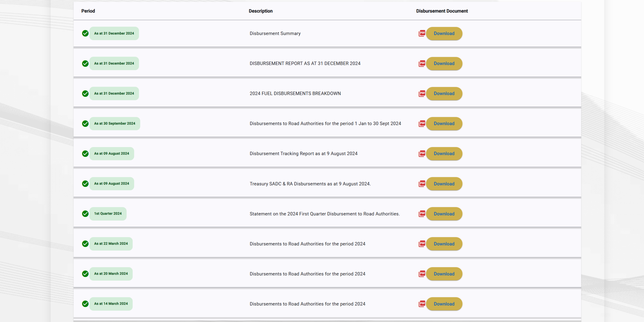Click green checkmark beside As at 30 September 2024
The height and width of the screenshot is (322, 644).
(x=85, y=124)
